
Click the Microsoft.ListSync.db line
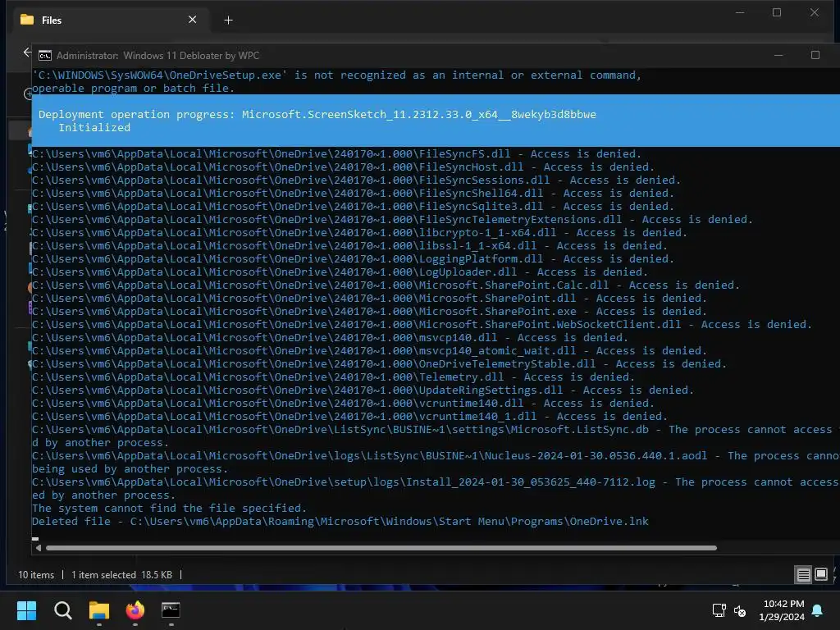(436, 430)
